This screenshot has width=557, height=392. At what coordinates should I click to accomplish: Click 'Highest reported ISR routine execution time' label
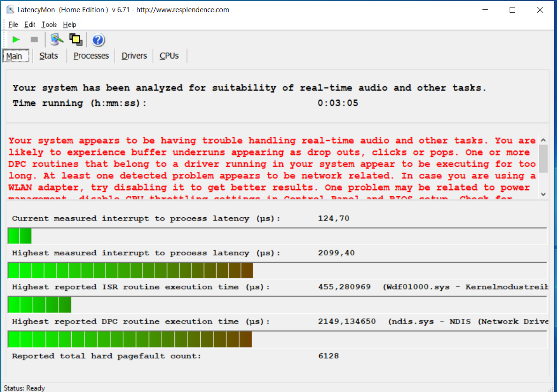pyautogui.click(x=141, y=287)
